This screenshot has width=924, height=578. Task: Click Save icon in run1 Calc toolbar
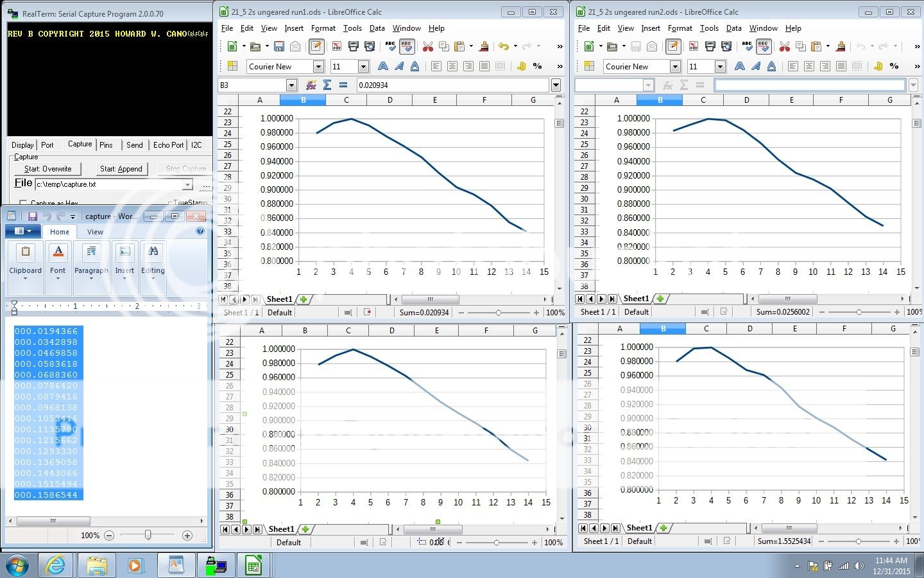[278, 46]
